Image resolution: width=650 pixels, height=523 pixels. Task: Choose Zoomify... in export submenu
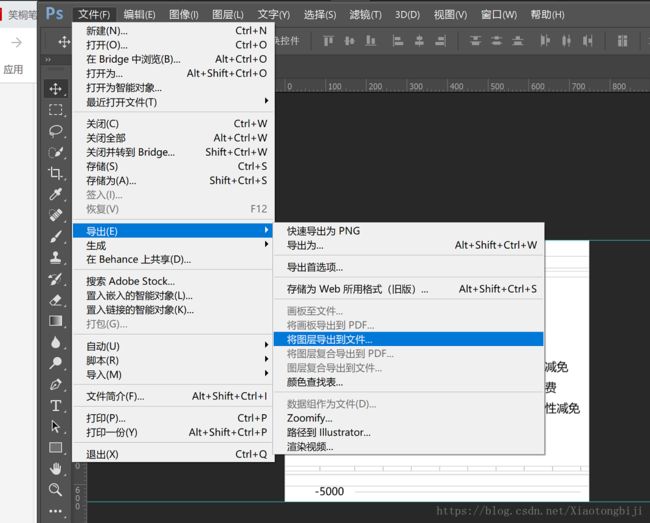click(x=408, y=418)
